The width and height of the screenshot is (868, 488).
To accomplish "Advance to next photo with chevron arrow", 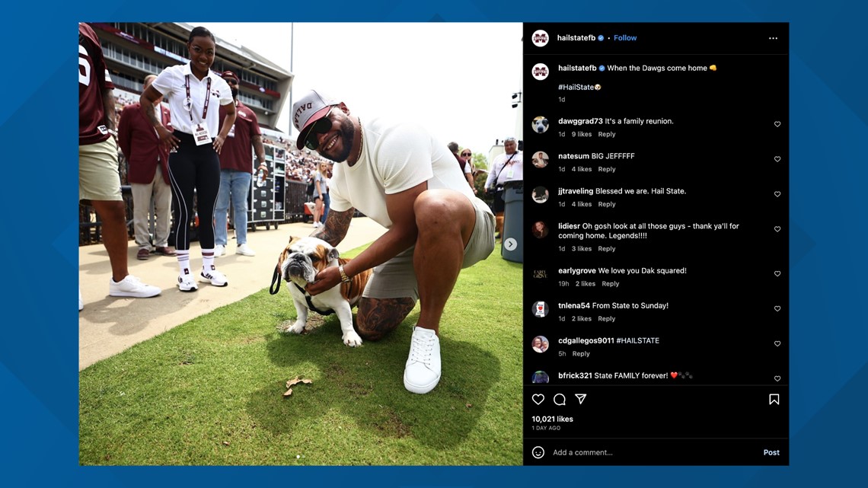I will click(510, 244).
